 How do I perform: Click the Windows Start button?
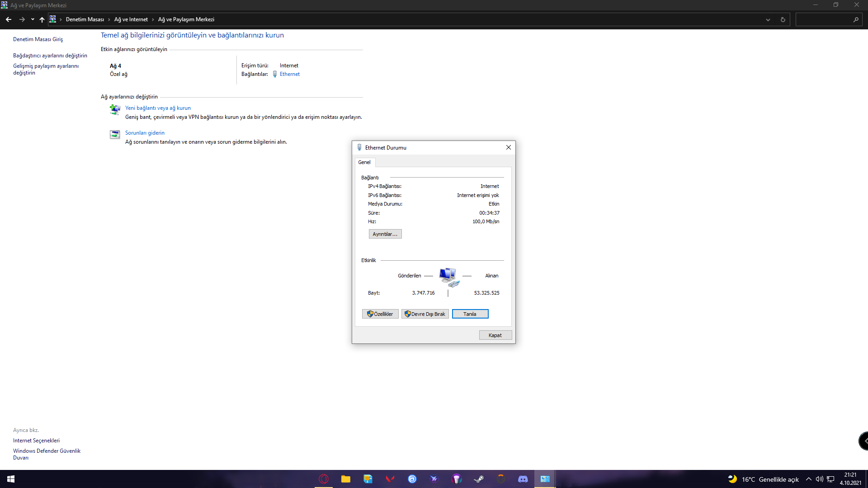[11, 479]
